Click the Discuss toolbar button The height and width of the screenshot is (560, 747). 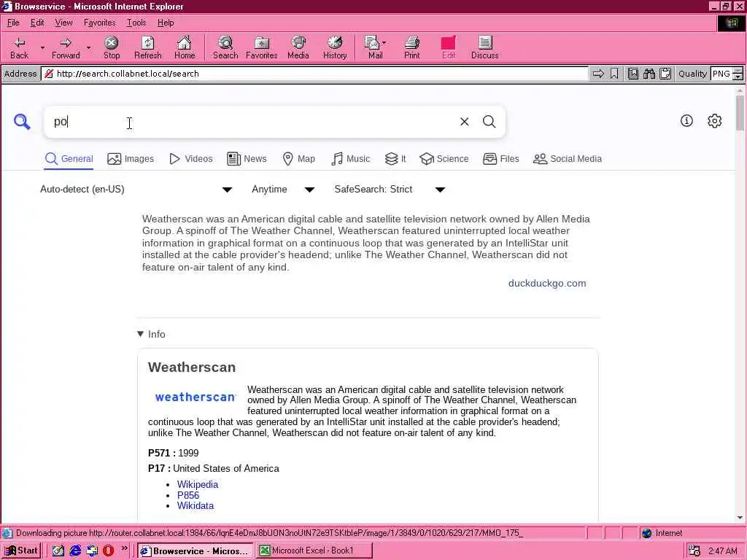tap(484, 48)
